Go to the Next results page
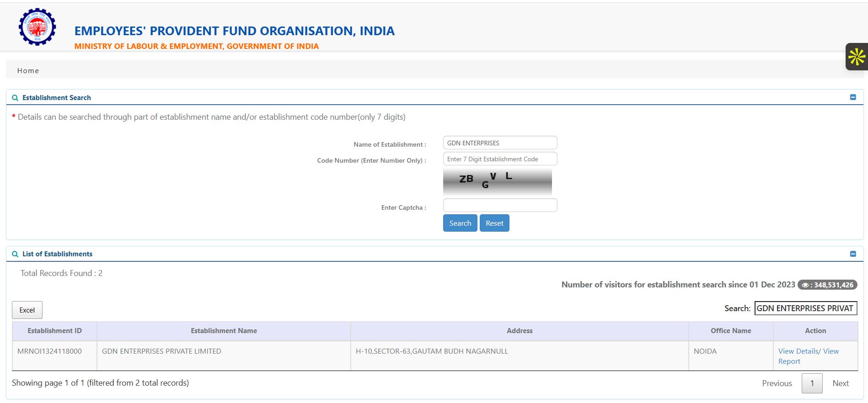 [x=840, y=383]
